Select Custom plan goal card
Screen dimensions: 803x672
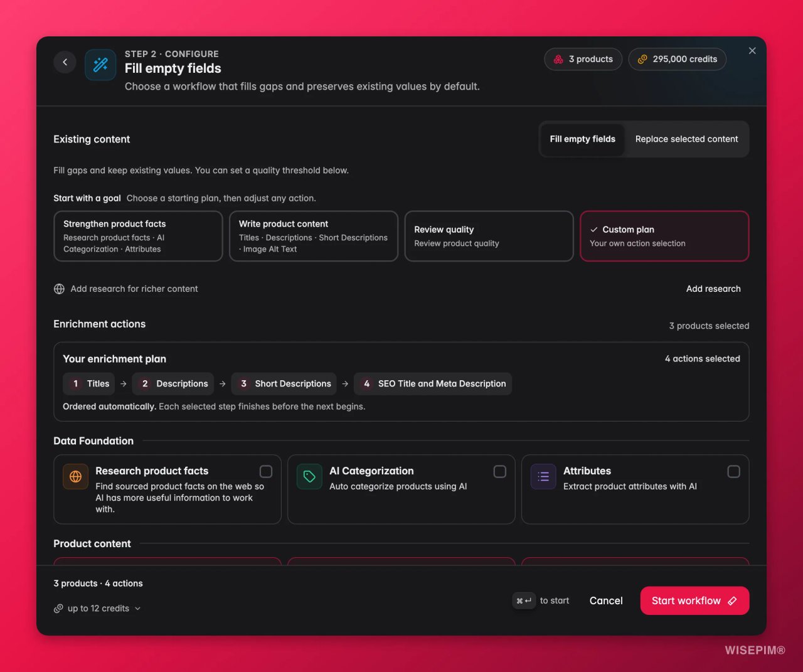(664, 236)
